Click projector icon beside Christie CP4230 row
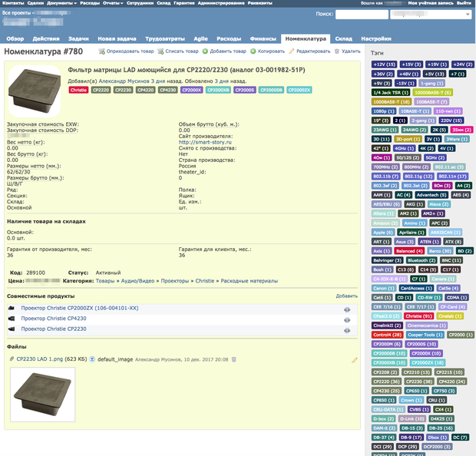 (x=12, y=319)
